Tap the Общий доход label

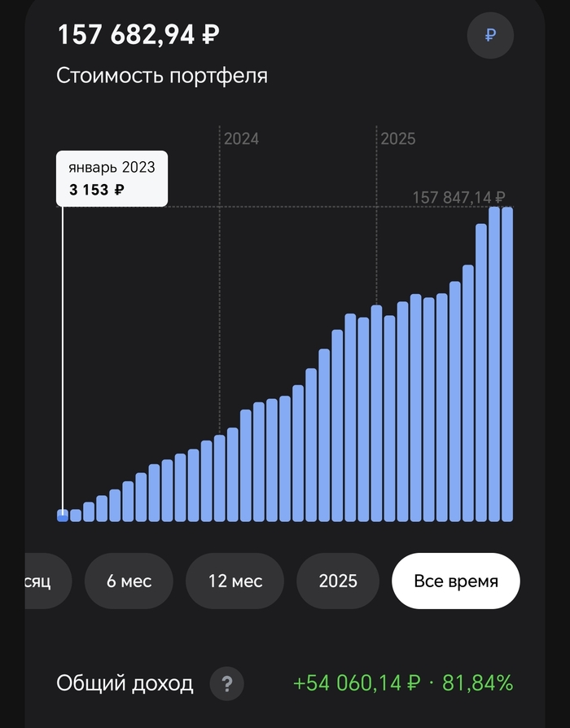pyautogui.click(x=125, y=683)
